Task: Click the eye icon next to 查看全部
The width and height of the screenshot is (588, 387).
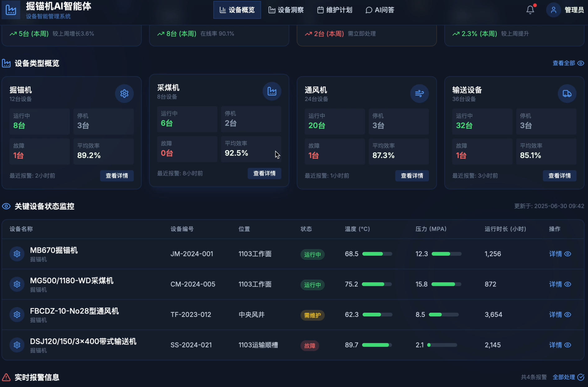Action: [581, 63]
